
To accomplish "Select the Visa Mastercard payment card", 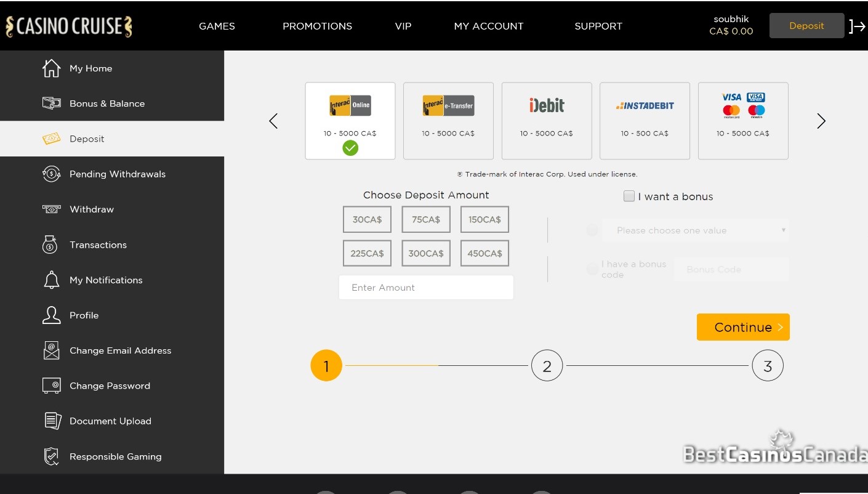I will (743, 121).
